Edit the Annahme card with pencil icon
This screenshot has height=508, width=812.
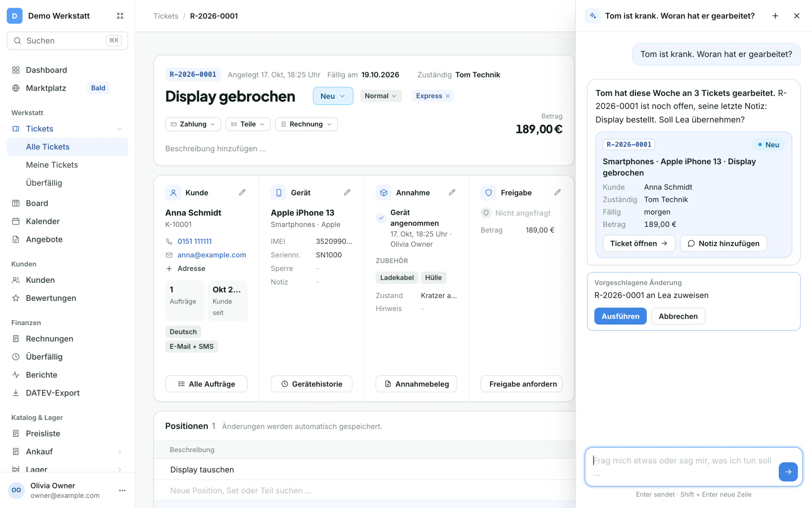click(x=452, y=192)
